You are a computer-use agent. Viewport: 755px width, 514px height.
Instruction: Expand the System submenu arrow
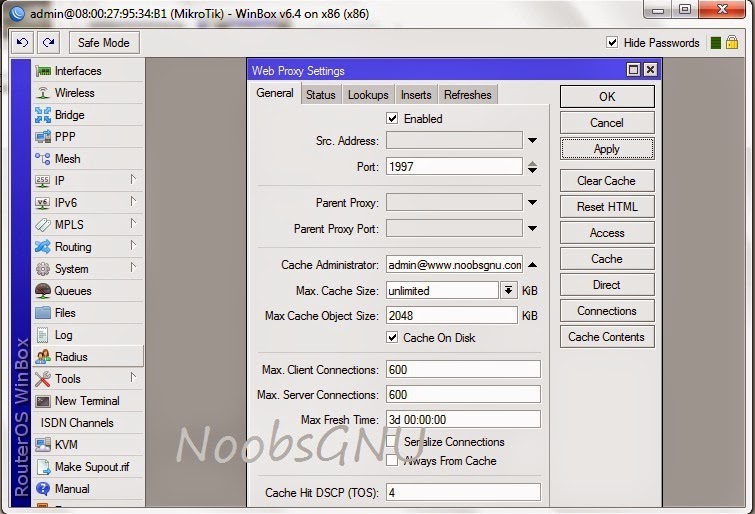[133, 268]
